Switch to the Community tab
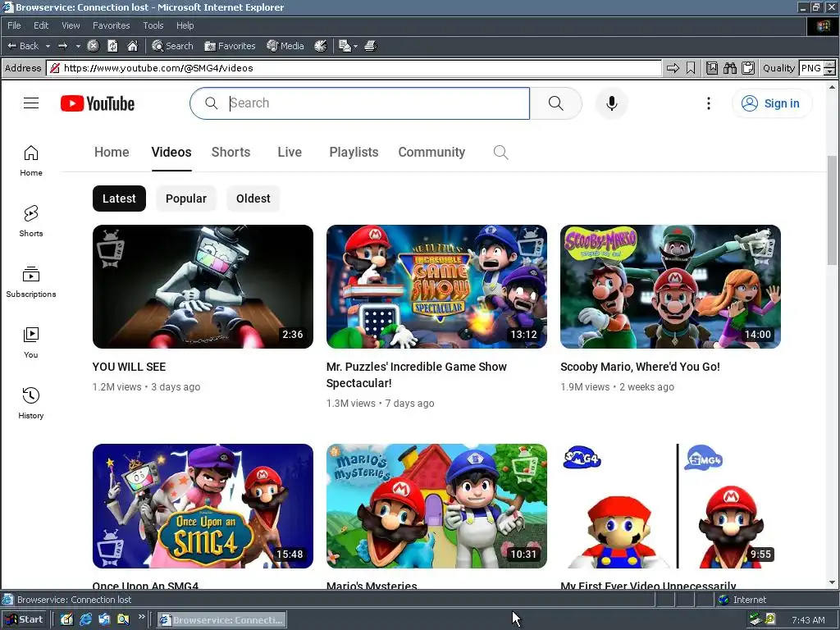This screenshot has height=630, width=840. click(x=431, y=152)
